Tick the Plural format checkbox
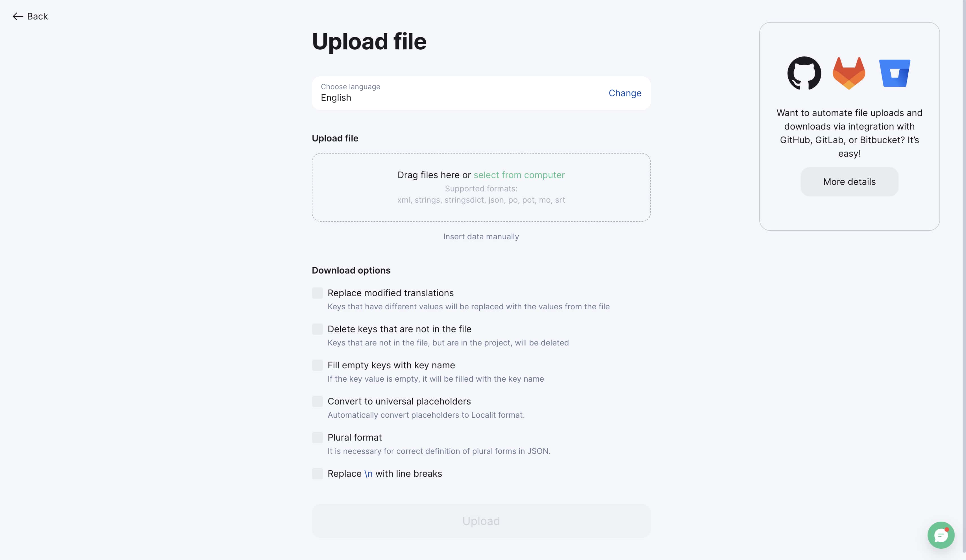This screenshot has width=966, height=560. point(317,438)
